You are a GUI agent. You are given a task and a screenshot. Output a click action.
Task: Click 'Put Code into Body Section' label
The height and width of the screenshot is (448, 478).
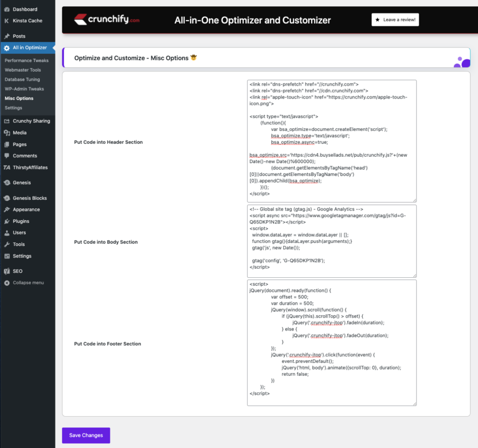106,242
